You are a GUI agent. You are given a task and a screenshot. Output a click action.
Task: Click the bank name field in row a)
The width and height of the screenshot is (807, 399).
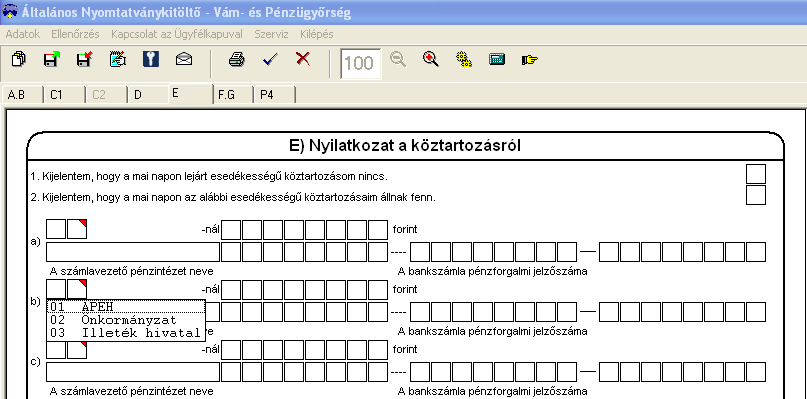point(133,252)
